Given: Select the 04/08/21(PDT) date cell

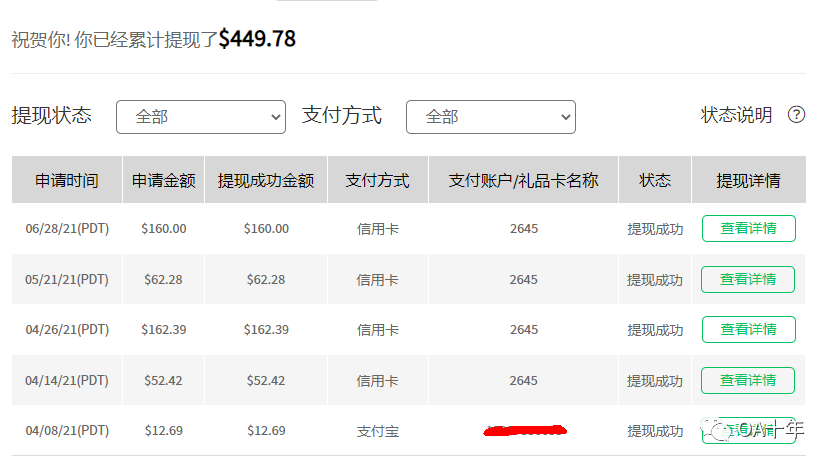Looking at the screenshot, I should (67, 431).
